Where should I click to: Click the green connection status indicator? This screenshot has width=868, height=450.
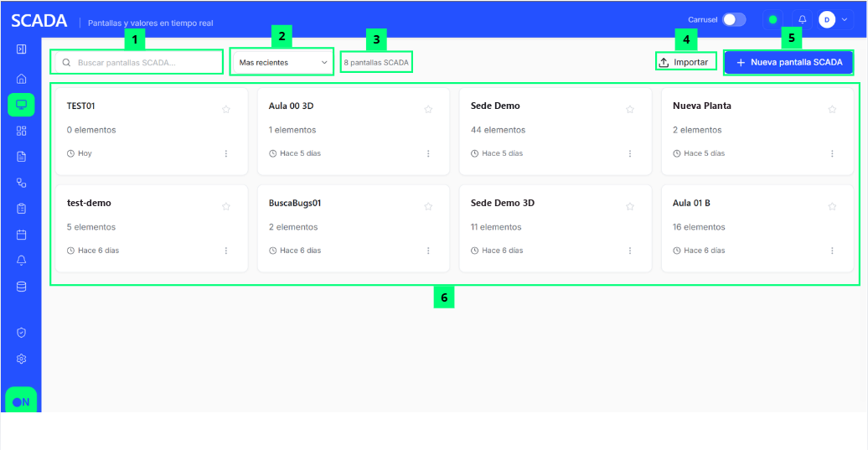[772, 19]
